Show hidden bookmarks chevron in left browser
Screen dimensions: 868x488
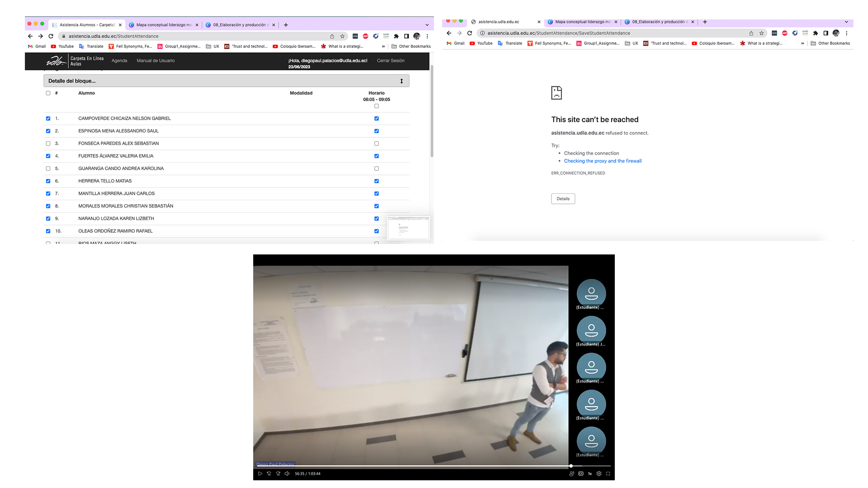(x=383, y=46)
